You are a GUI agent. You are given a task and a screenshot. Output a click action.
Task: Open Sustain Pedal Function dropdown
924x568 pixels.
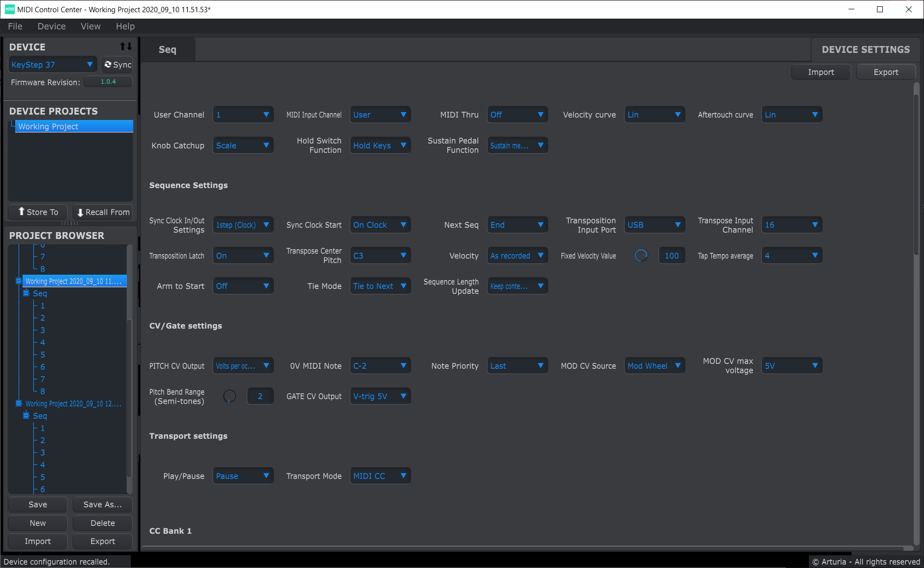[x=517, y=145]
